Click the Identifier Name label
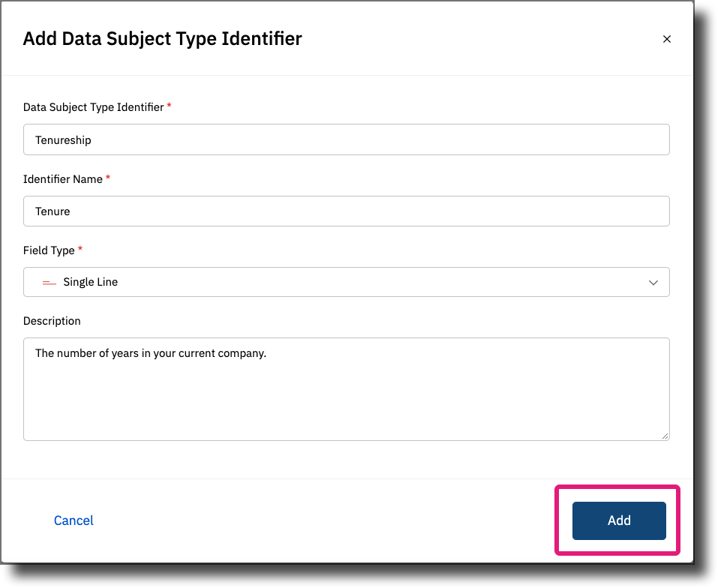The width and height of the screenshot is (718, 588). (62, 179)
